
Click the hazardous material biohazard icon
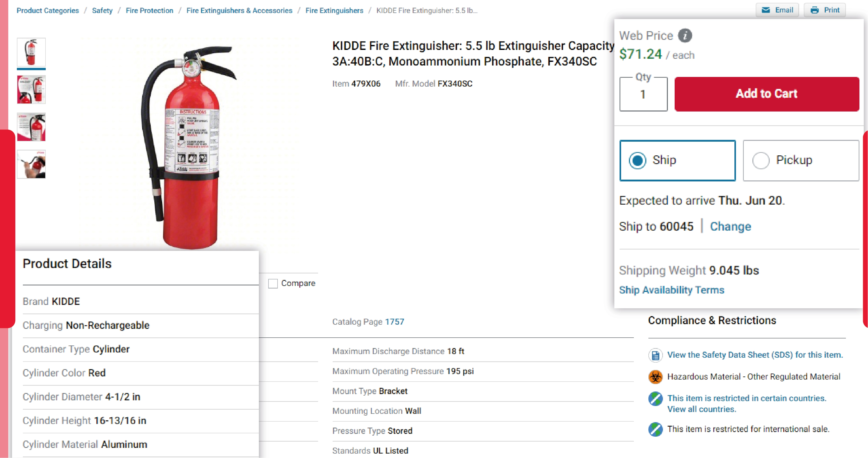tap(655, 377)
